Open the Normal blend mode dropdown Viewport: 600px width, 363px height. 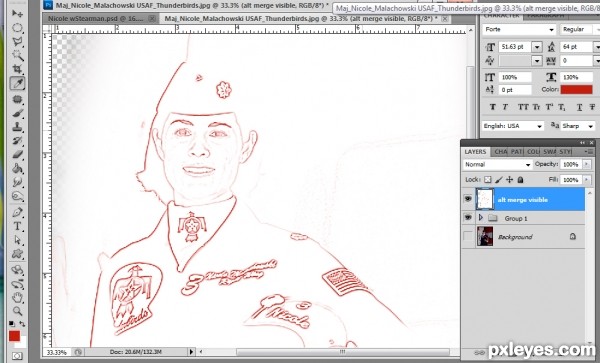(497, 164)
